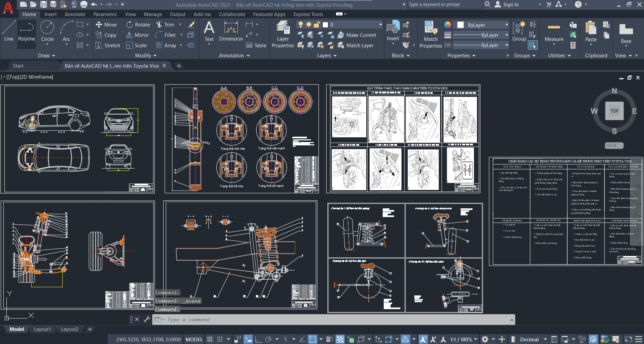644x344 pixels.
Task: Click the Group tool
Action: pyautogui.click(x=519, y=31)
